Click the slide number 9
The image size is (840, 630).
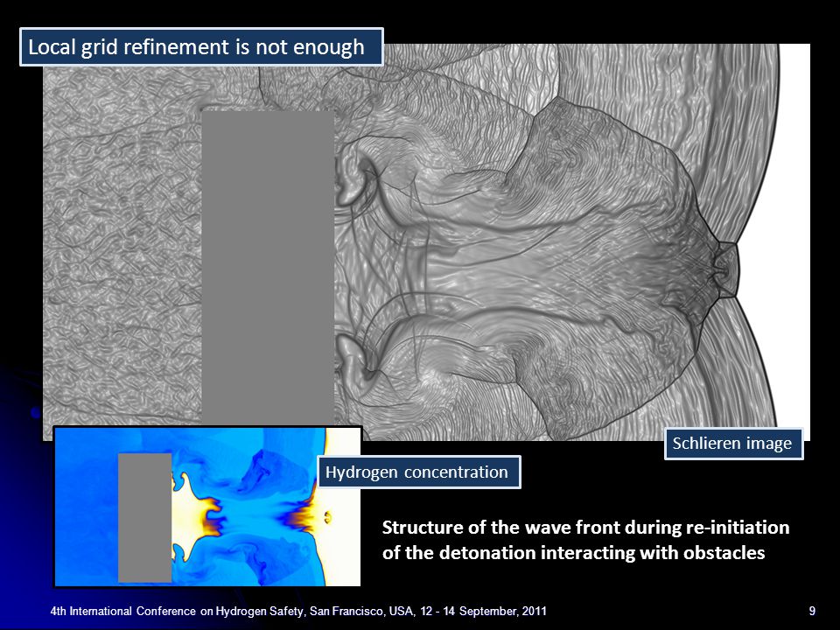coord(812,611)
